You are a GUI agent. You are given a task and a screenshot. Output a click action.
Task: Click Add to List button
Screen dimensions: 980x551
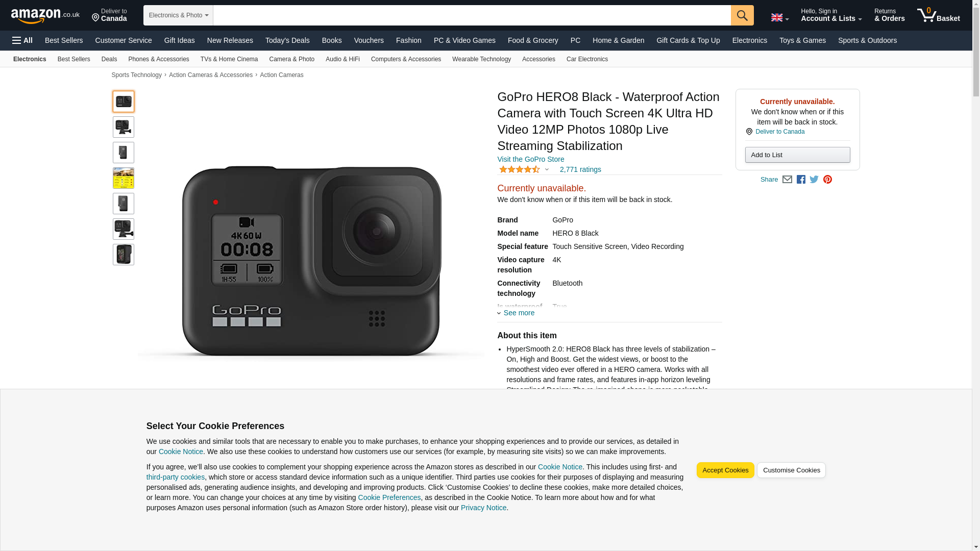797,155
